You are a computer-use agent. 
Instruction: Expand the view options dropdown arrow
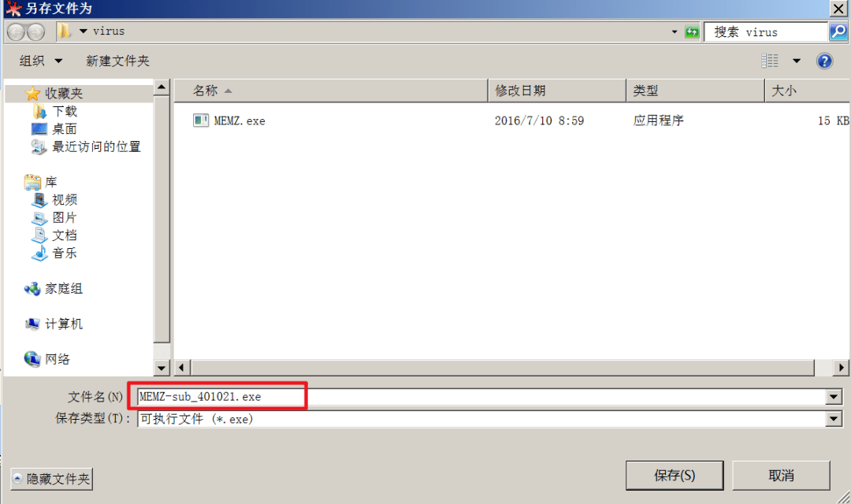click(x=797, y=61)
